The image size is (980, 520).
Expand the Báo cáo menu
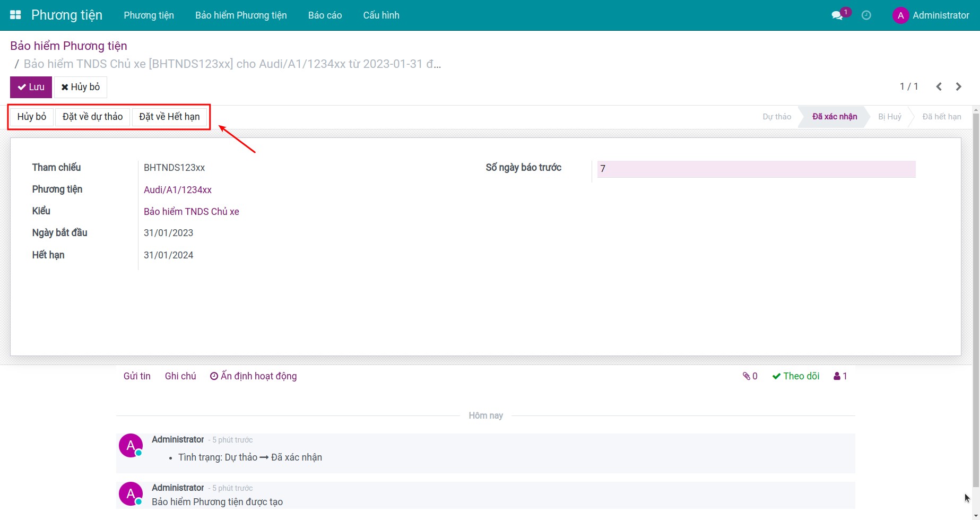tap(325, 15)
